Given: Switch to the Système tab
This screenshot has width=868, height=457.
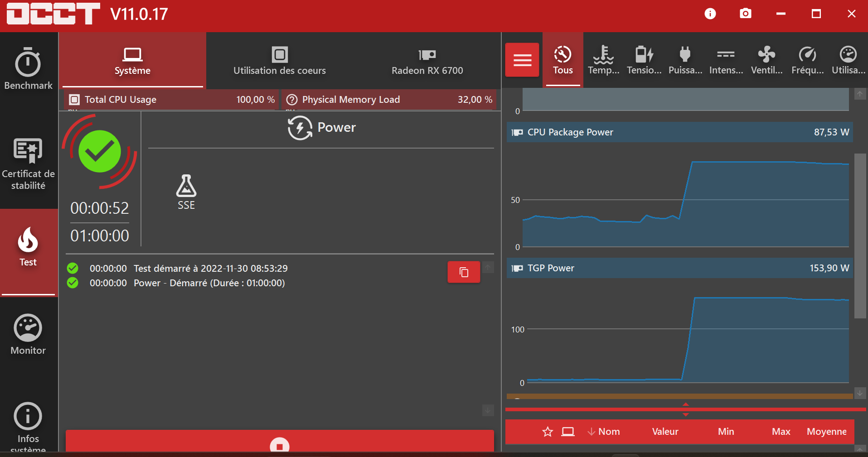Looking at the screenshot, I should (132, 61).
